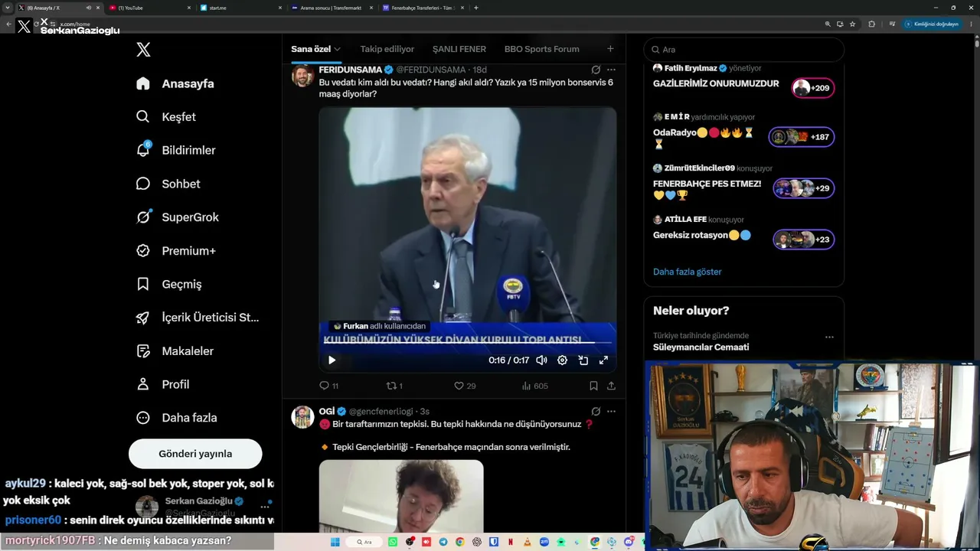
Task: Open the Anasayfa home page
Action: tap(175, 83)
